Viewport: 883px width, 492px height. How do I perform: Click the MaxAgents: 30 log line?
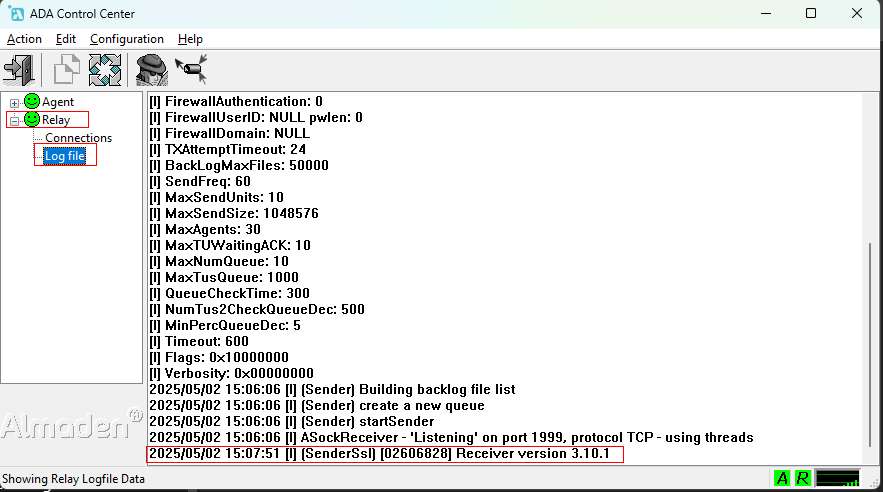click(x=205, y=229)
